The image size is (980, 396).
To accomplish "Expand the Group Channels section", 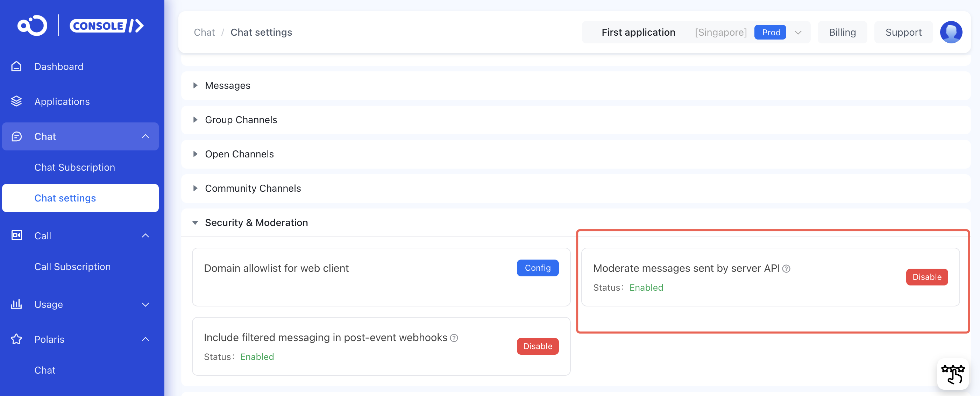I will coord(240,120).
